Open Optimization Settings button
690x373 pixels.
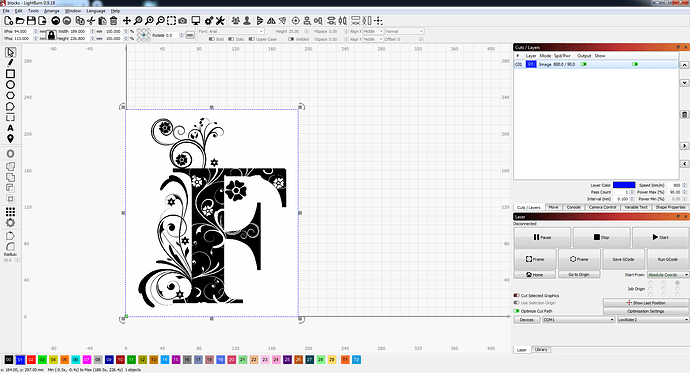coord(646,311)
